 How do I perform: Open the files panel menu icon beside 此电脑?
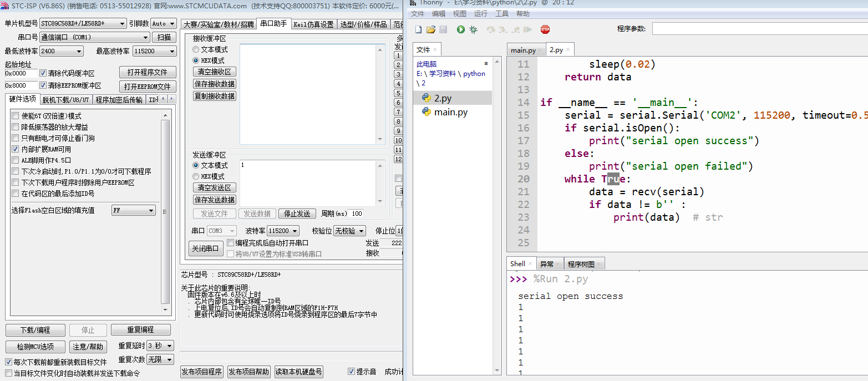pos(486,64)
